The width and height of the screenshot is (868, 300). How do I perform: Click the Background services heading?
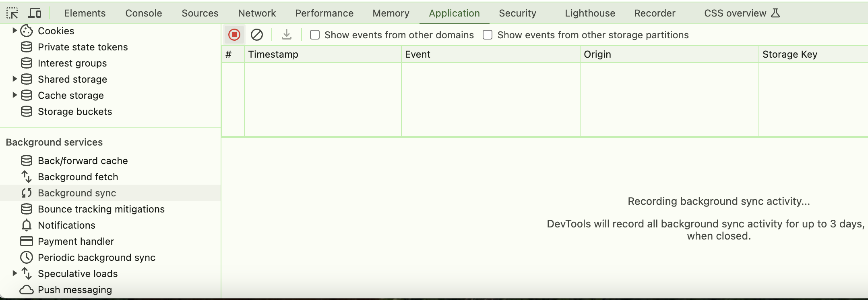(x=54, y=142)
